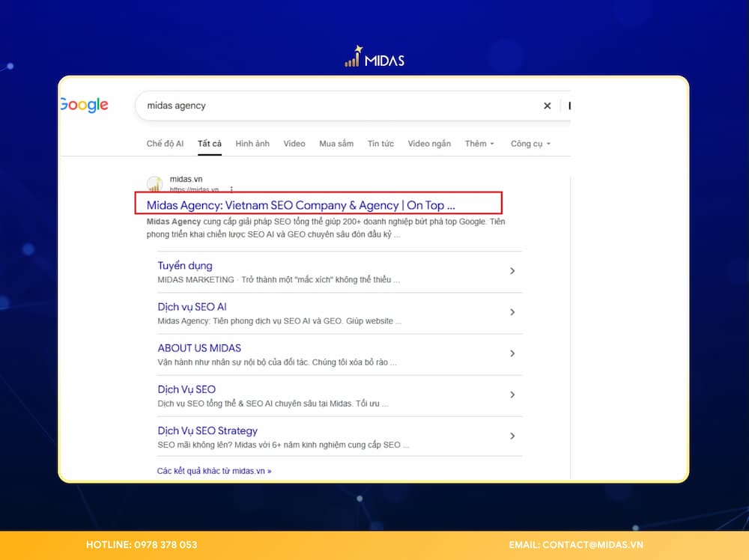Expand the arrow on the 'Dịch vụ SEO tổng thể' row

pyautogui.click(x=512, y=395)
